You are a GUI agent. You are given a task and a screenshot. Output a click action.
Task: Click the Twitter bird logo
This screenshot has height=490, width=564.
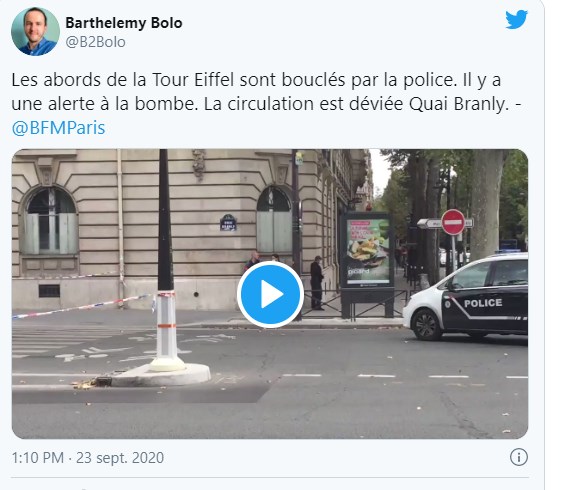516,19
